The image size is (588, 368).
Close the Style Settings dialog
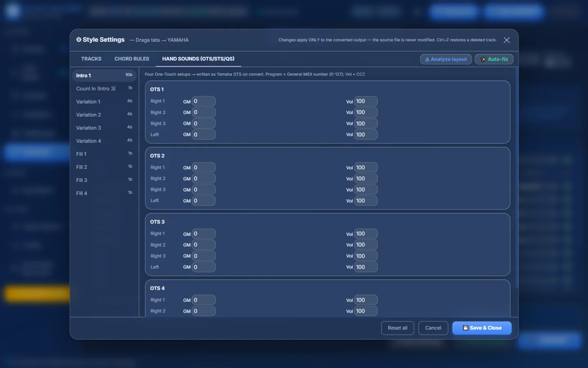[x=506, y=40]
